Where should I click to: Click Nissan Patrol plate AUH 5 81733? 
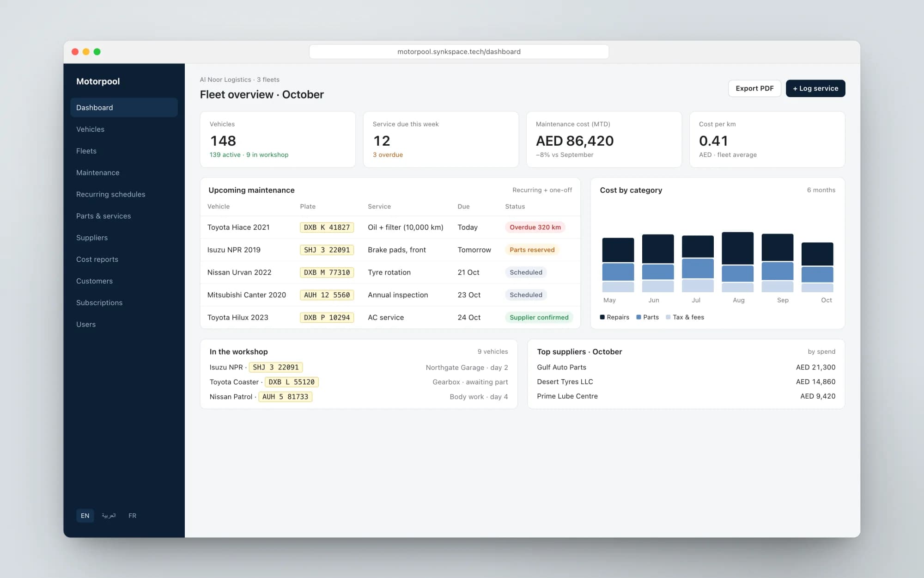285,397
